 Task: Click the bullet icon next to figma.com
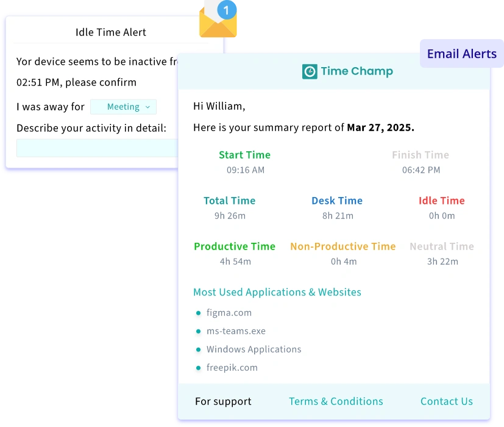pyautogui.click(x=197, y=312)
